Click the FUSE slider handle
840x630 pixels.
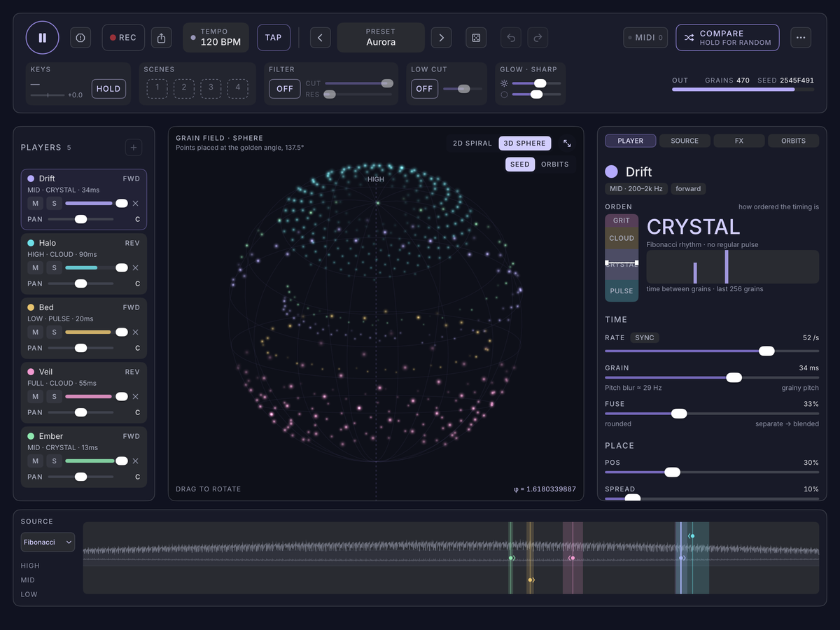point(679,414)
